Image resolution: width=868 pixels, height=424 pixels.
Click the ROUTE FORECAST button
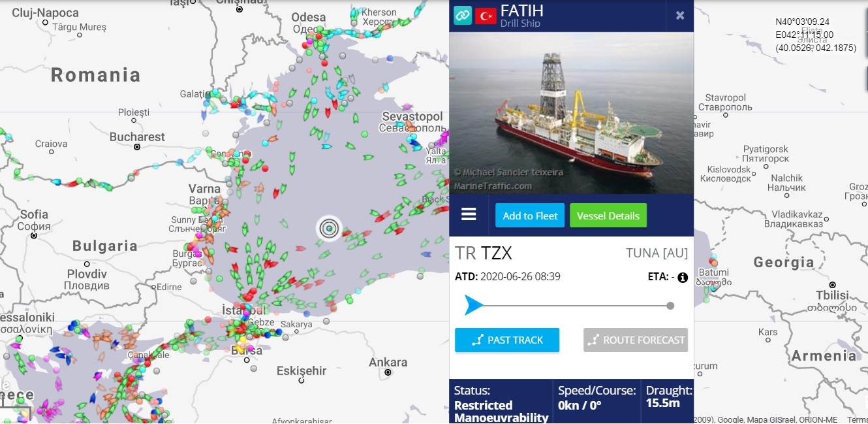[636, 340]
